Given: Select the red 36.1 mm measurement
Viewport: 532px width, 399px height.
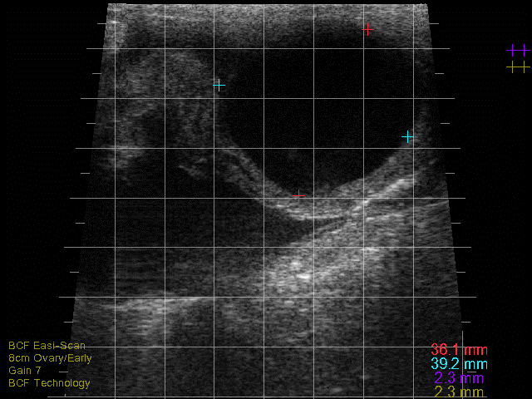Looking at the screenshot, I should [x=458, y=351].
